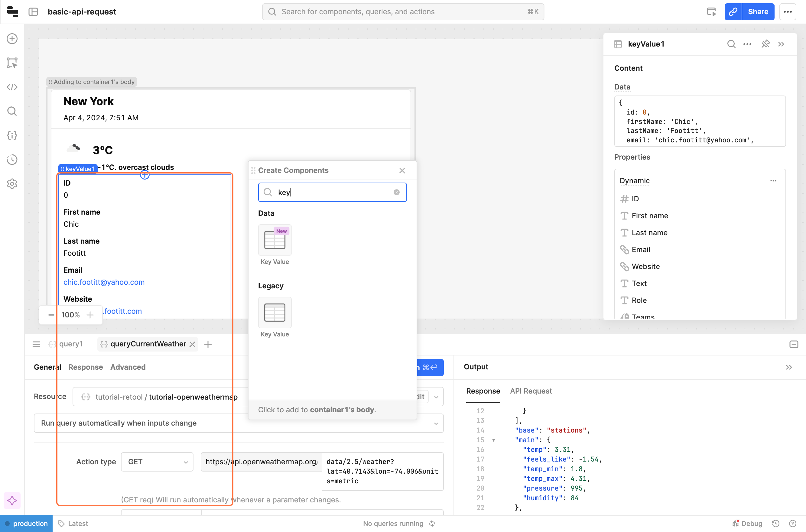Click the AI sparkle icon at bottom left
The height and width of the screenshot is (532, 806).
coord(12,501)
